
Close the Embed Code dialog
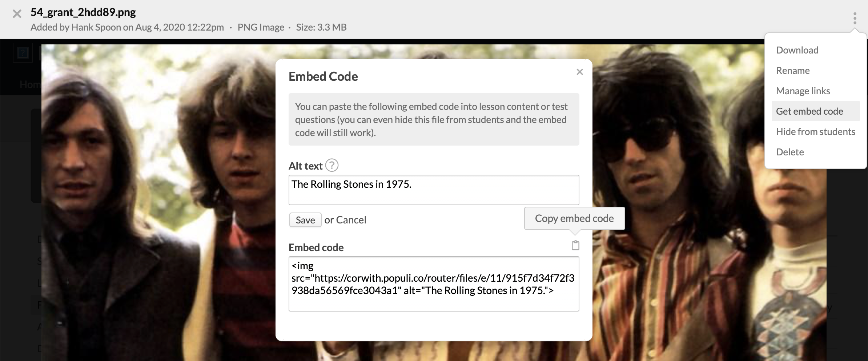[x=580, y=72]
